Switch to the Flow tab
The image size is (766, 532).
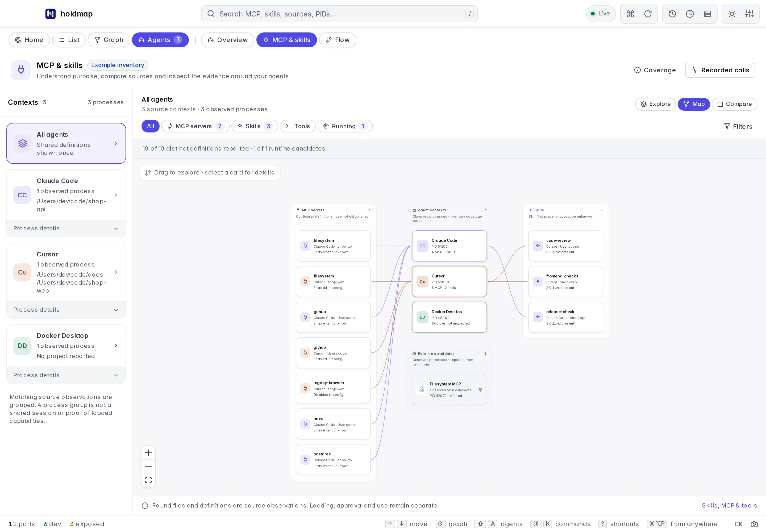click(338, 40)
